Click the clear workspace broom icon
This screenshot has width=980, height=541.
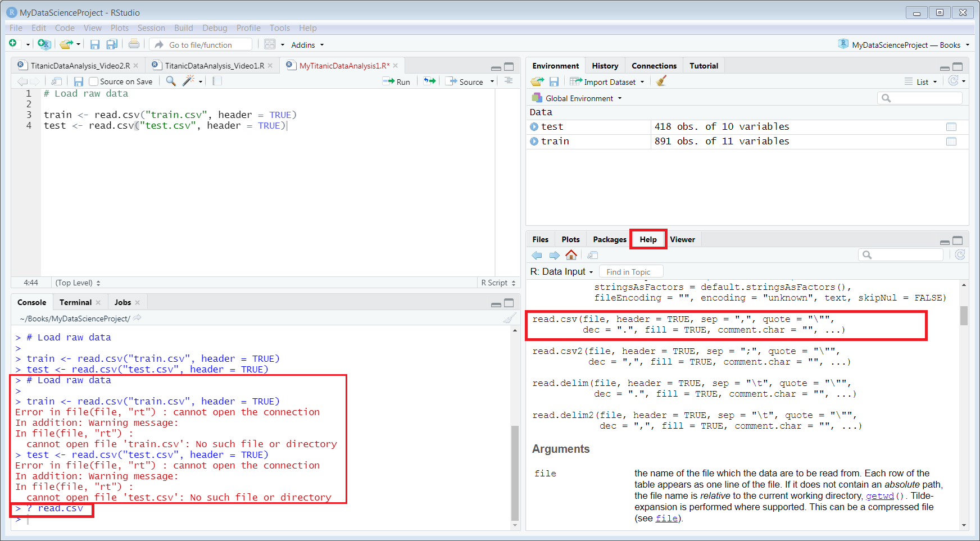(x=661, y=81)
